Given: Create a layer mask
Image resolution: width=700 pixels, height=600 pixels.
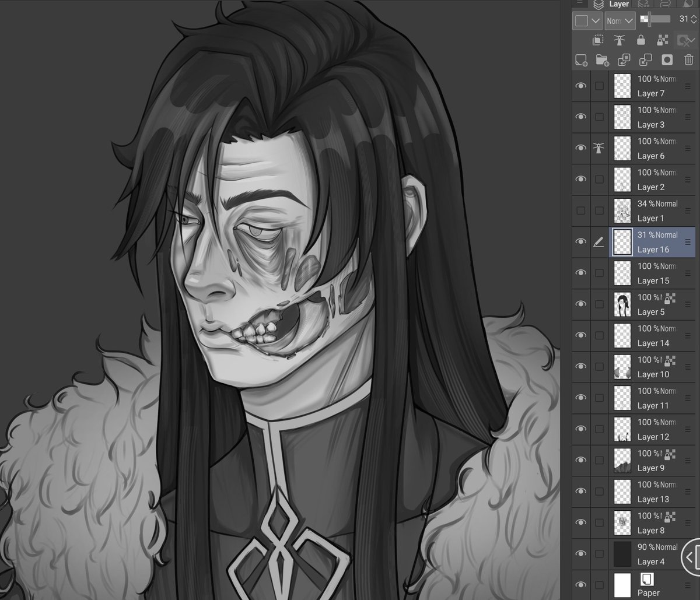Looking at the screenshot, I should coord(667,60).
